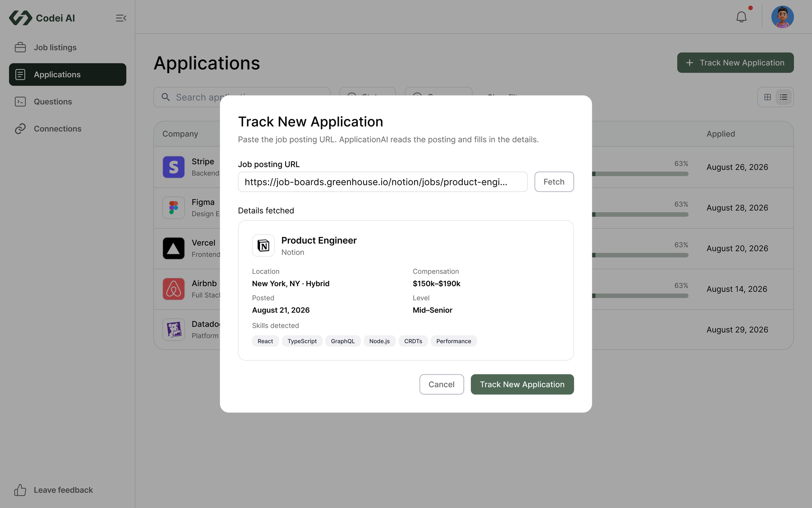The width and height of the screenshot is (812, 508).
Task: Click Cancel in the dialog
Action: [x=441, y=384]
